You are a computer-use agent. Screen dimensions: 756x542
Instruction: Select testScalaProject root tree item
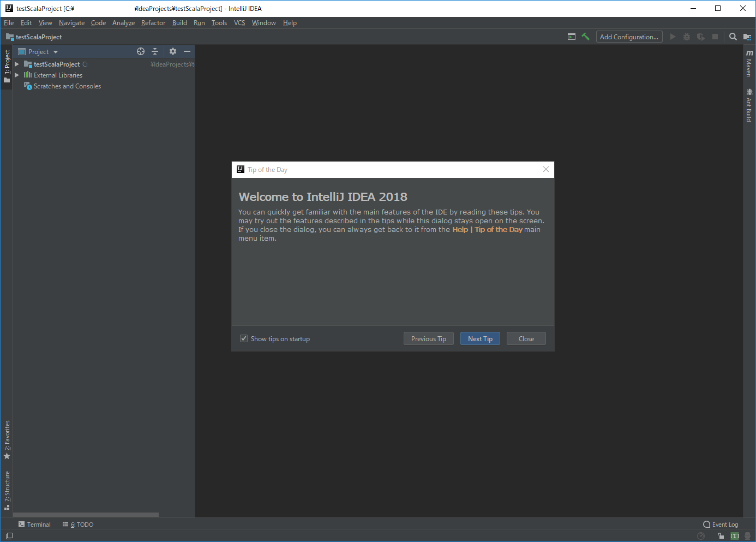57,64
